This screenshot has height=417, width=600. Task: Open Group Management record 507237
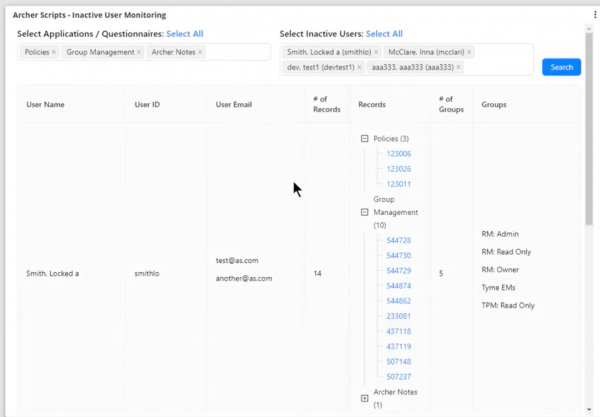[x=399, y=377]
